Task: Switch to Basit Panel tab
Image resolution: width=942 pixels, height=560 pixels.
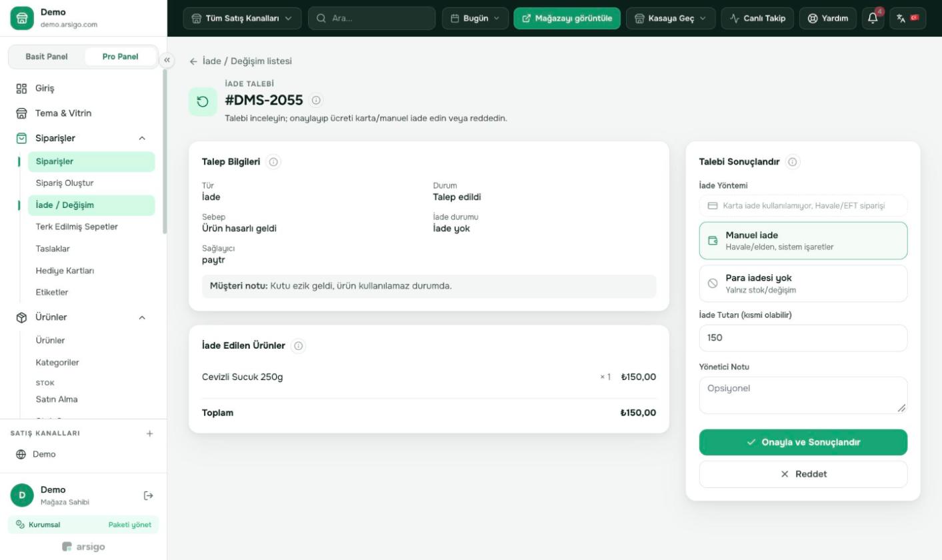Action: click(x=47, y=57)
